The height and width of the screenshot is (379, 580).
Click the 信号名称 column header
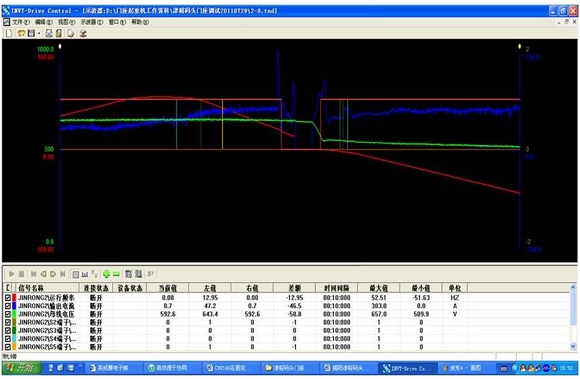coord(31,288)
